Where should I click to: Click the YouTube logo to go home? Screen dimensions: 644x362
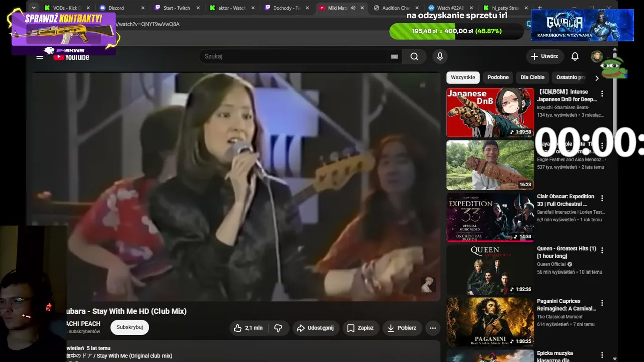[x=71, y=57]
